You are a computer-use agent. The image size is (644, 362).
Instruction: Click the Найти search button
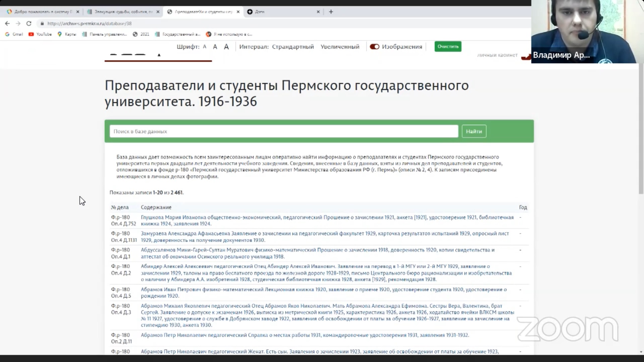click(474, 131)
